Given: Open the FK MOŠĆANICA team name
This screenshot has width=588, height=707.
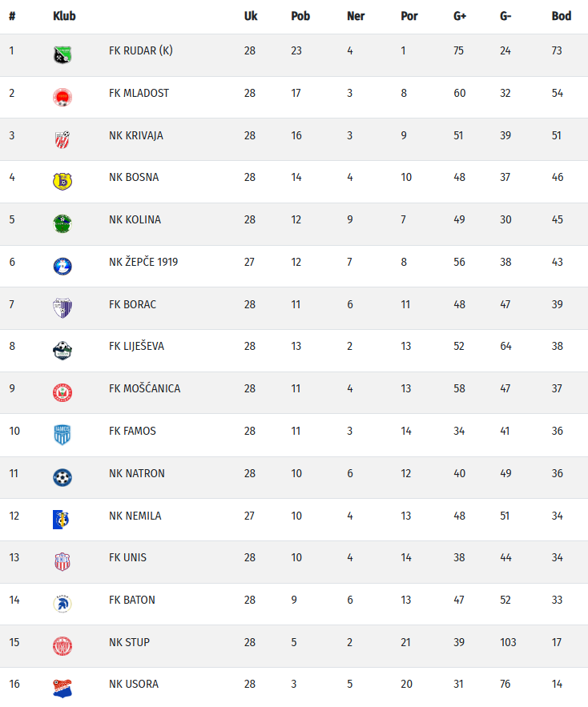Looking at the screenshot, I should pos(144,388).
